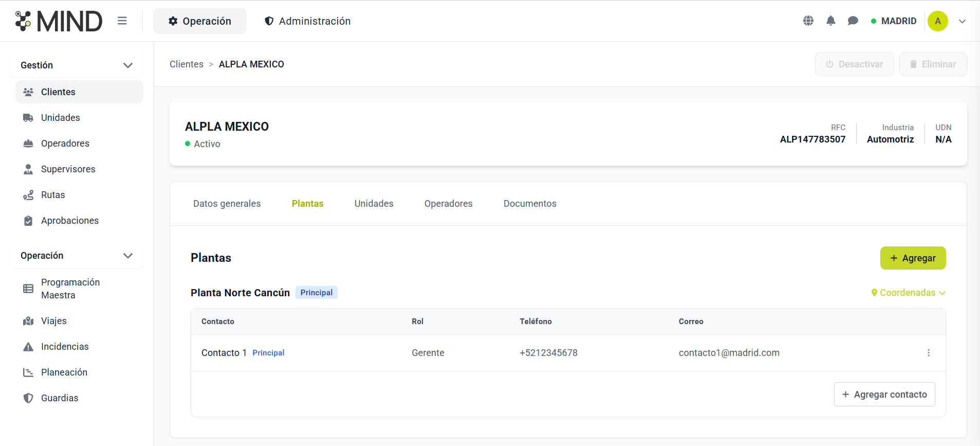Open the language globe icon
The height and width of the screenshot is (446, 980).
[808, 21]
